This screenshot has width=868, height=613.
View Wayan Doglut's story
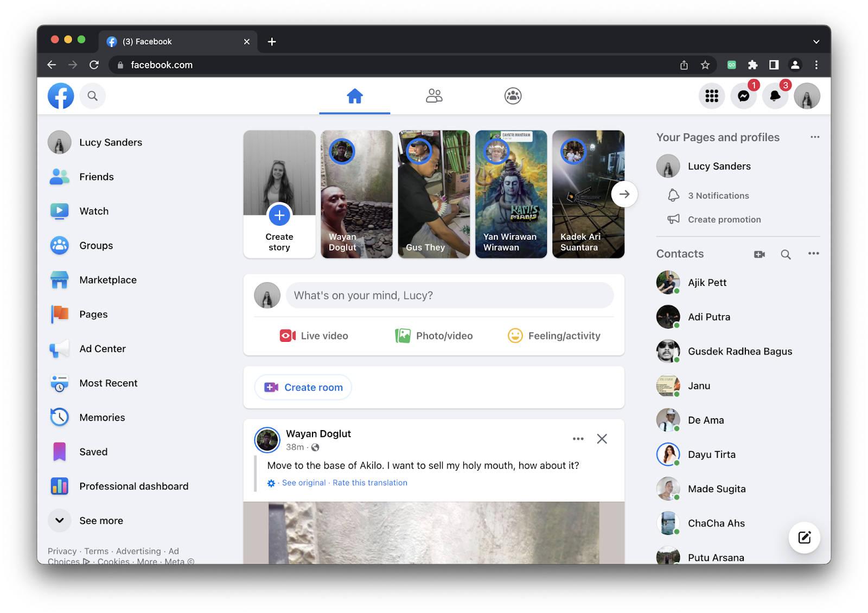coord(356,194)
